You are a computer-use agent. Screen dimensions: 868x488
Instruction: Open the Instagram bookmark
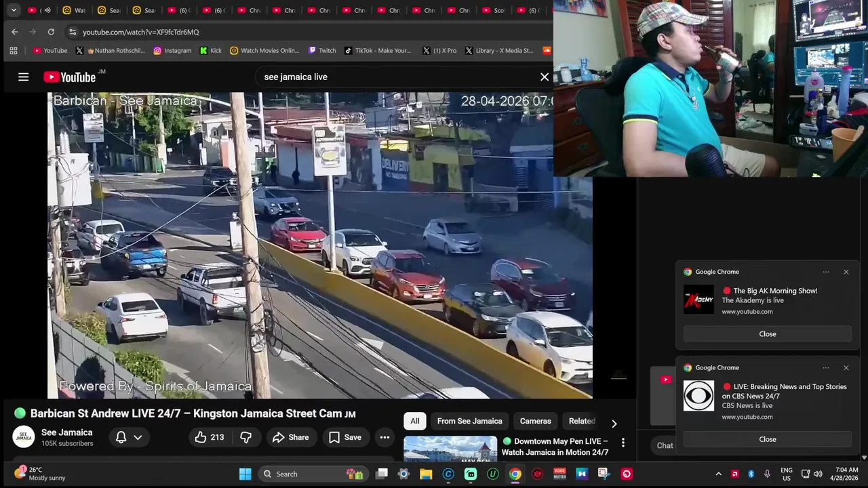[x=172, y=50]
